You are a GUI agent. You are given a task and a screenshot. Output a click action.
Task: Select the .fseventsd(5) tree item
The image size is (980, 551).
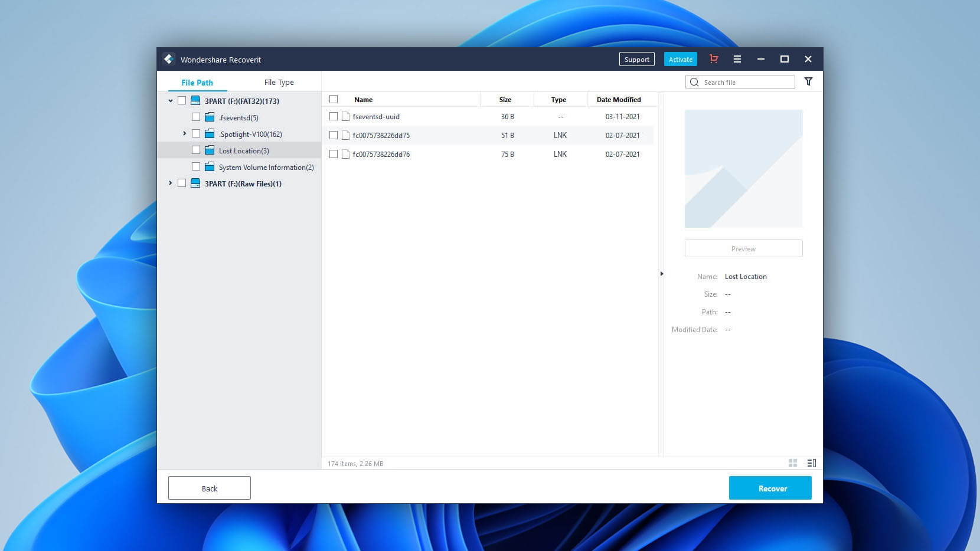pyautogui.click(x=239, y=118)
